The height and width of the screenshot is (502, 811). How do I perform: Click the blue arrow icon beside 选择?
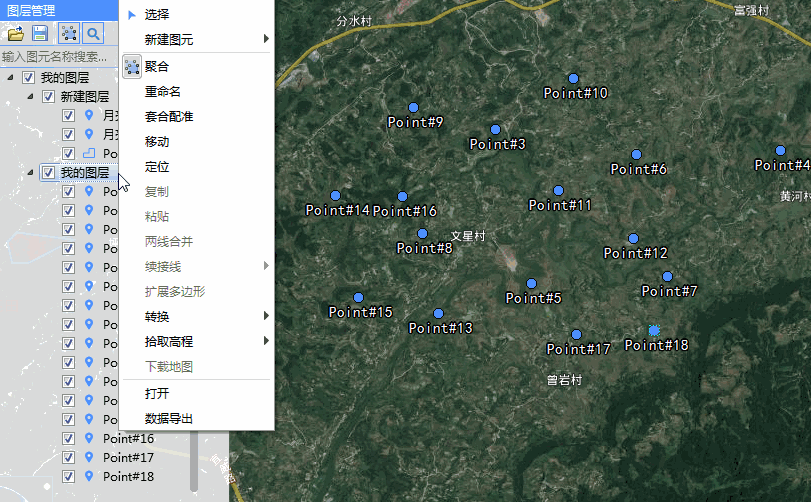click(x=132, y=14)
